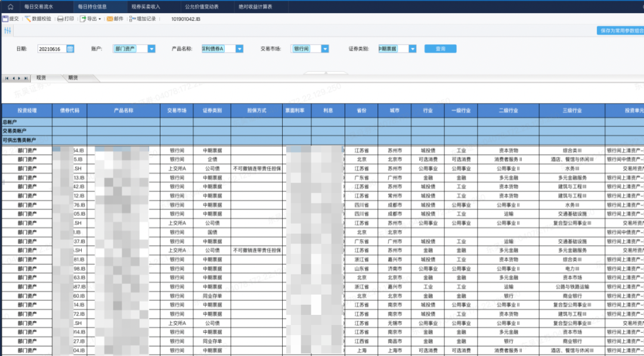Open the 产品名称 filter dropdown arrow

pos(240,49)
